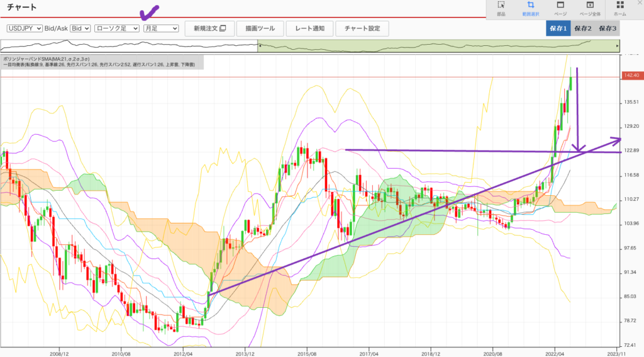Click the Bid/Ask label
This screenshot has width=644, height=357.
(x=56, y=28)
